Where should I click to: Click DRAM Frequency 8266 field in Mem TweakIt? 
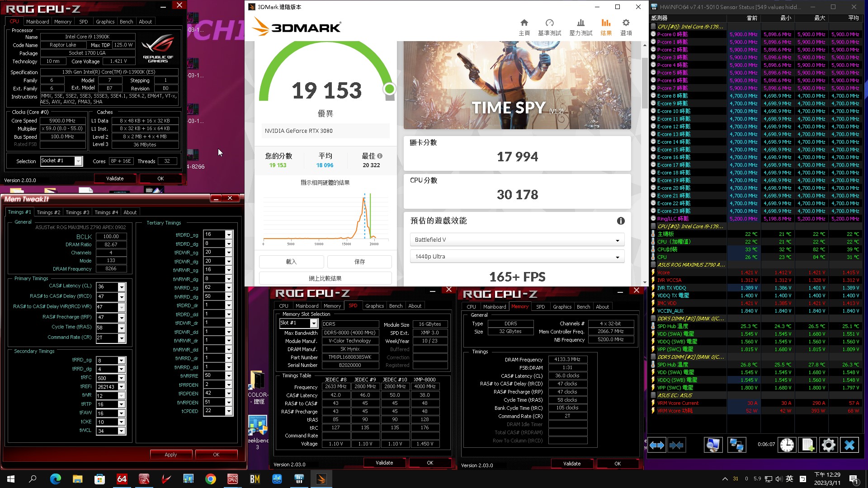click(x=111, y=269)
